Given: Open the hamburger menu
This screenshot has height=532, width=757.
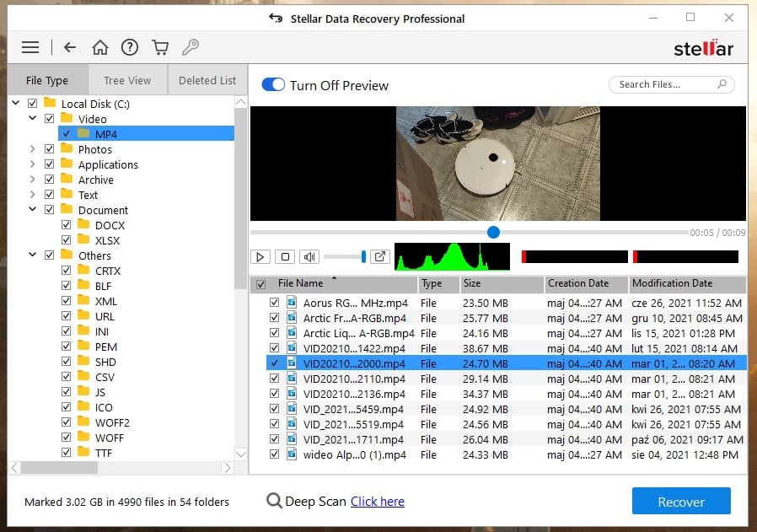Looking at the screenshot, I should (30, 47).
